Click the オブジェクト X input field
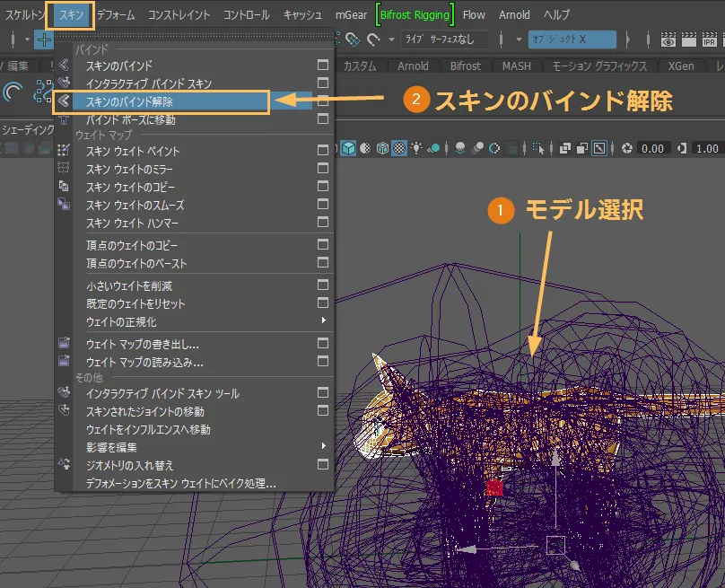This screenshot has height=588, width=725. tap(572, 39)
